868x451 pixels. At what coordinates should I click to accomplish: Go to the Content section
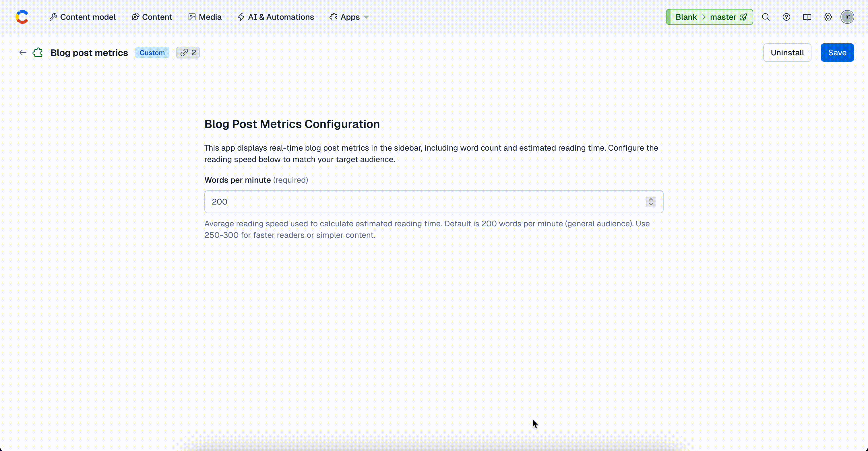pyautogui.click(x=152, y=17)
